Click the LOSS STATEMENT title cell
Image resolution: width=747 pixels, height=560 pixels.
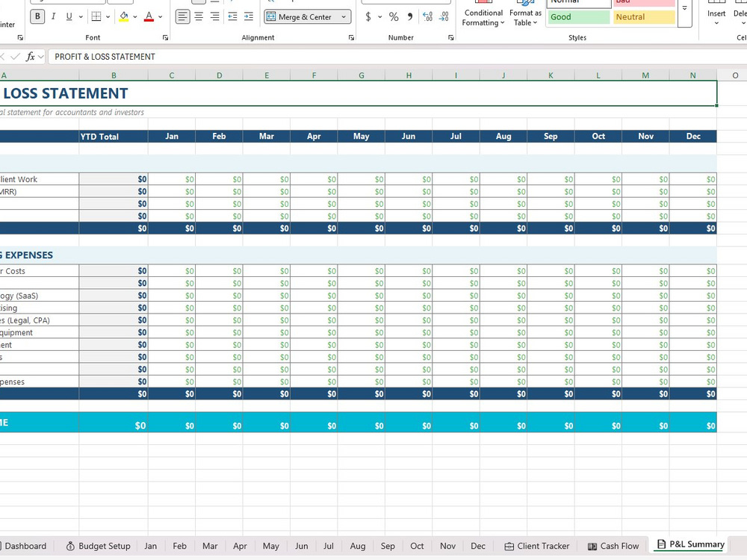(x=359, y=93)
